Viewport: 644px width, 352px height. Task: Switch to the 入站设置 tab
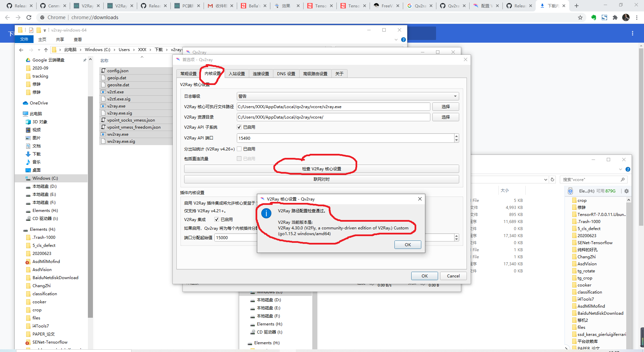coord(237,74)
